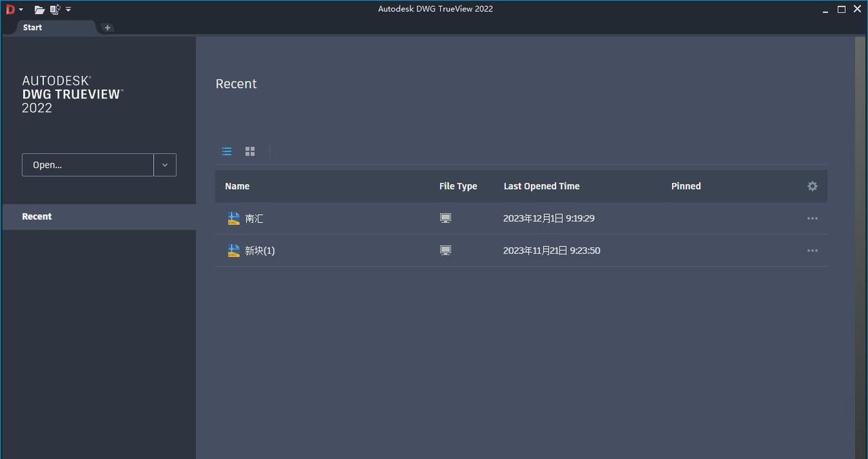This screenshot has height=459, width=868.
Task: Click the Pinned column header
Action: point(686,186)
